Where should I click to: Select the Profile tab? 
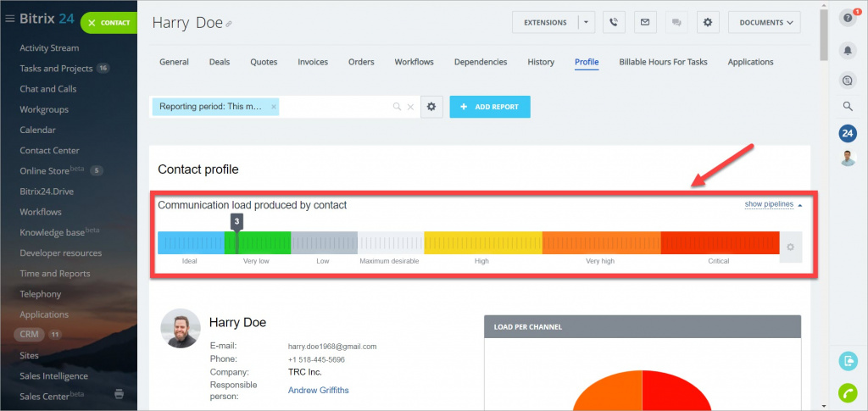coord(587,62)
